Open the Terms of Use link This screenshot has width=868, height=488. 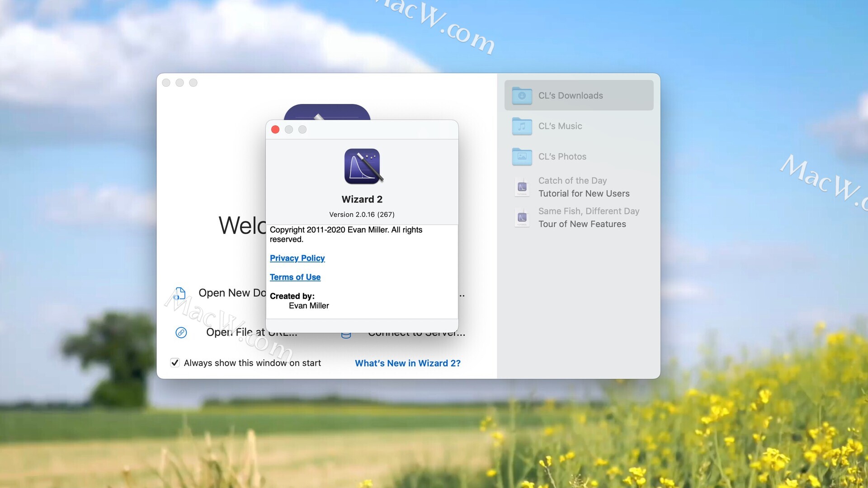295,277
